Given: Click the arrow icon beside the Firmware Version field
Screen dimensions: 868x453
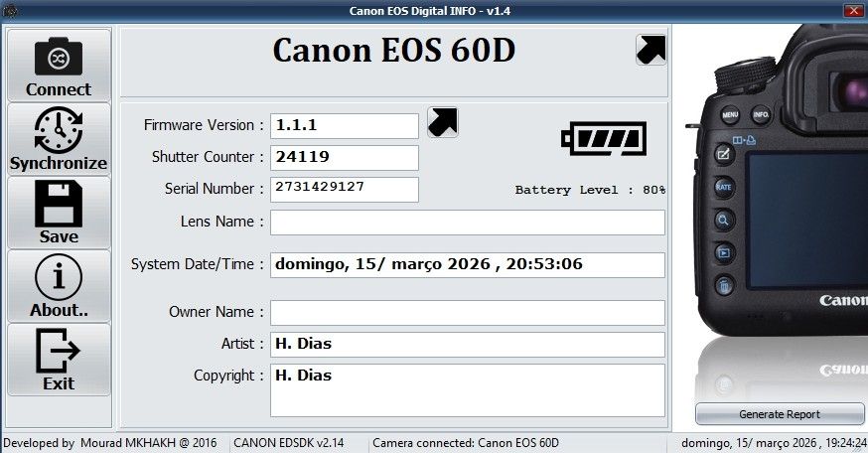Looking at the screenshot, I should tap(443, 122).
